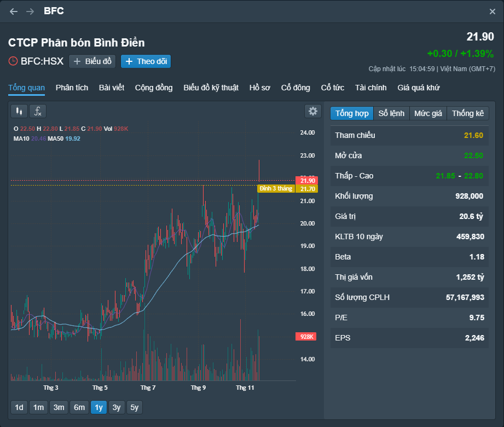Click the Giá trị value 20.6 tỷ
504x427 pixels.
coord(471,216)
